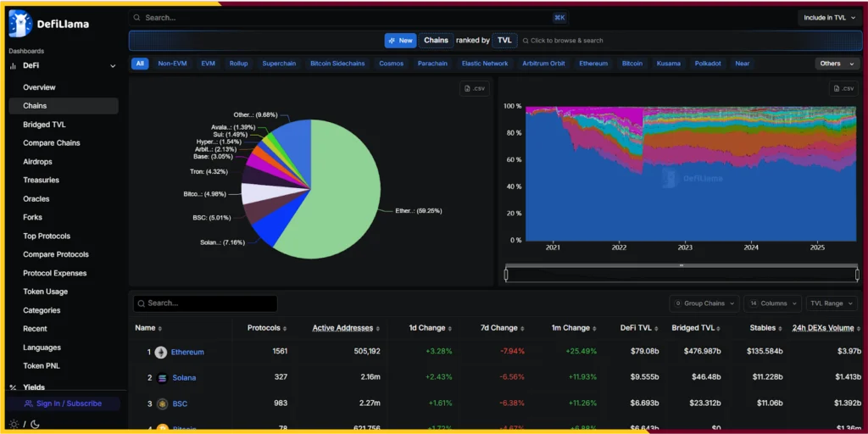Image resolution: width=868 pixels, height=434 pixels.
Task: Open the Include in TVL dropdown
Action: (x=829, y=18)
